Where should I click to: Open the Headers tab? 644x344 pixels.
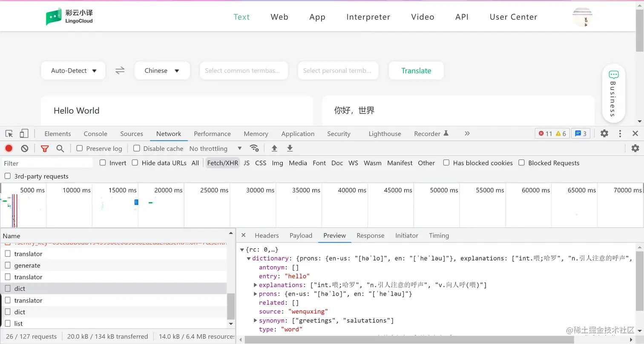point(267,235)
